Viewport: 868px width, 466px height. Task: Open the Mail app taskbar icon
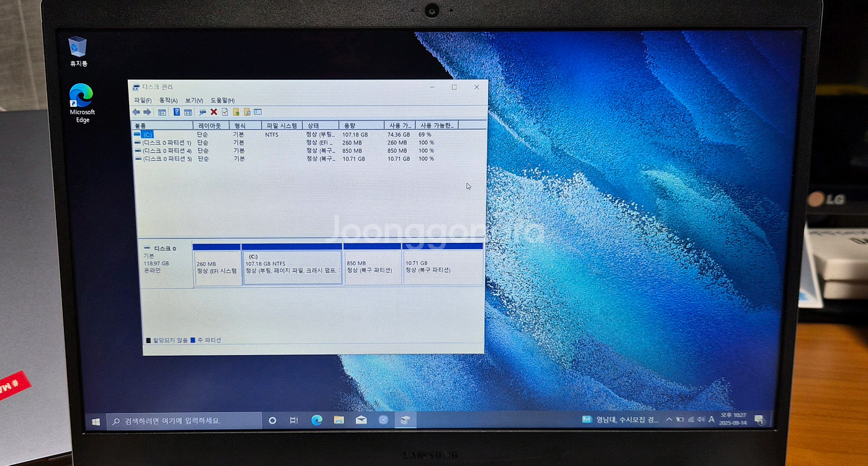[361, 420]
